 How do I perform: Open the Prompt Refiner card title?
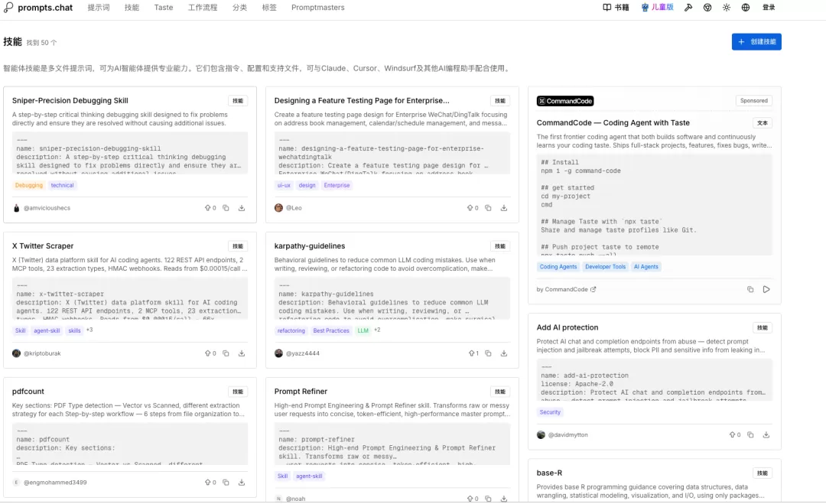(x=301, y=392)
